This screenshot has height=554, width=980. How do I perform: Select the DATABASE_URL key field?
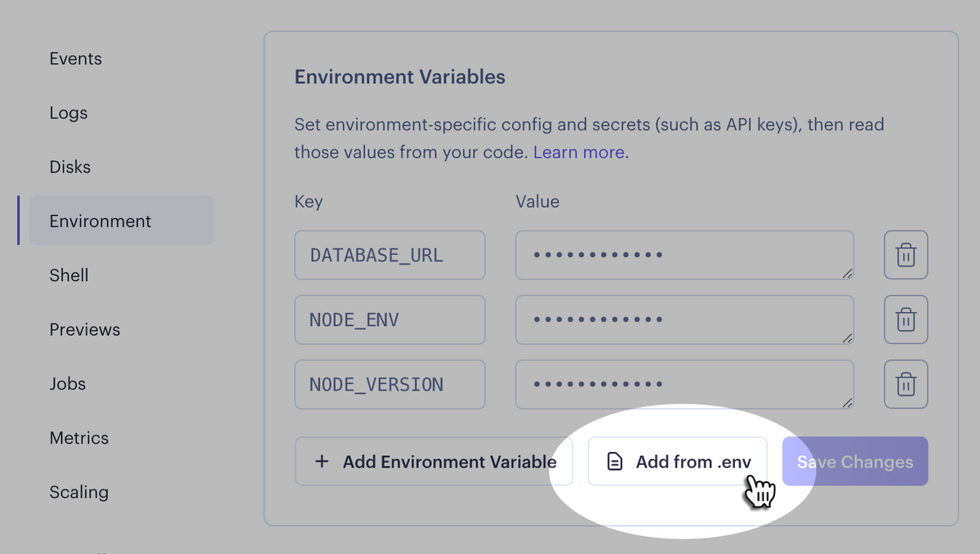[390, 254]
